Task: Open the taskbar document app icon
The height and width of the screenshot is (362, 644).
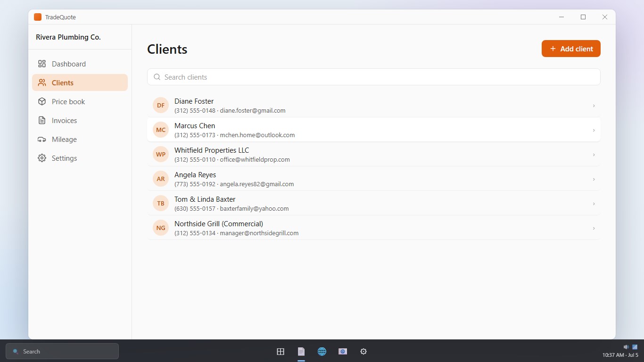Action: 301,351
